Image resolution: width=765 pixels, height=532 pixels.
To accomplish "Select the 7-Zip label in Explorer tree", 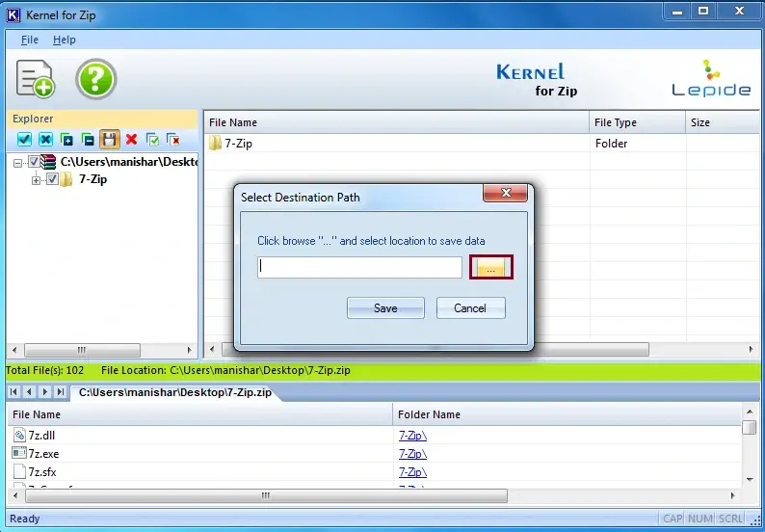I will [x=92, y=179].
